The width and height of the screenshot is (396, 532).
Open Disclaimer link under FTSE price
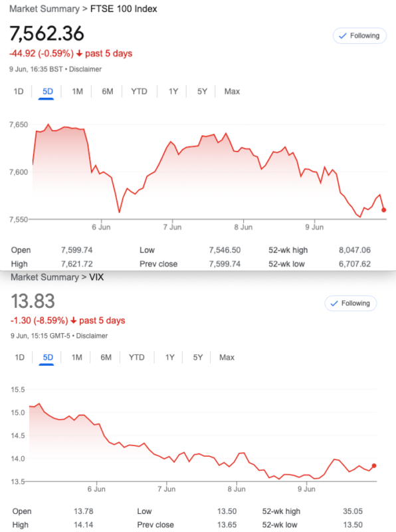point(85,69)
